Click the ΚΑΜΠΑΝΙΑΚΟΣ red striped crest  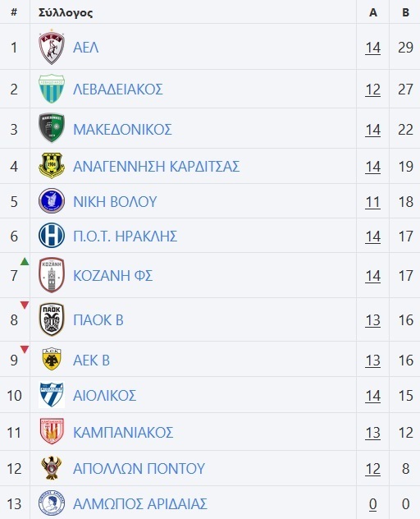click(x=51, y=431)
